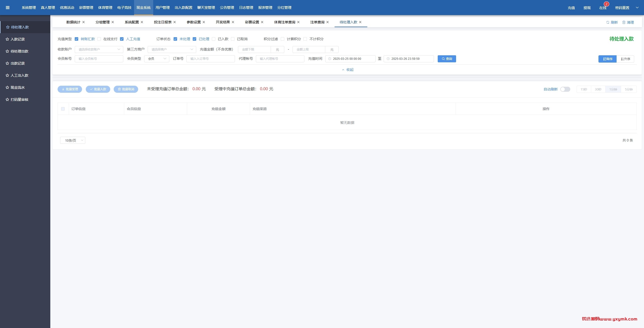This screenshot has width=644, height=328.
Task: Check the 已入款 checkbox
Action: [214, 39]
